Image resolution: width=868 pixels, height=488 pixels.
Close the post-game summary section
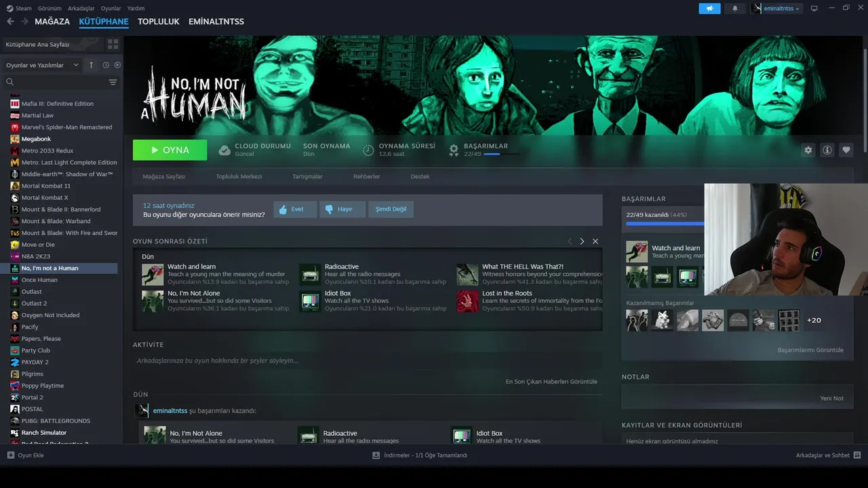595,241
